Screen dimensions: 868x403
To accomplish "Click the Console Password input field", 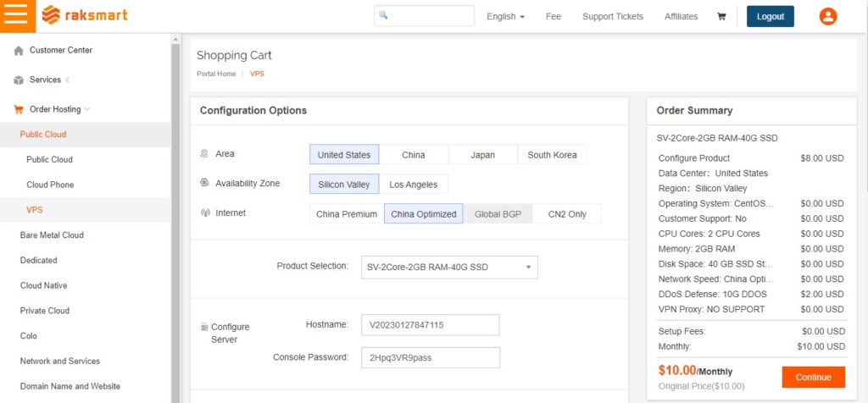I will tap(430, 357).
